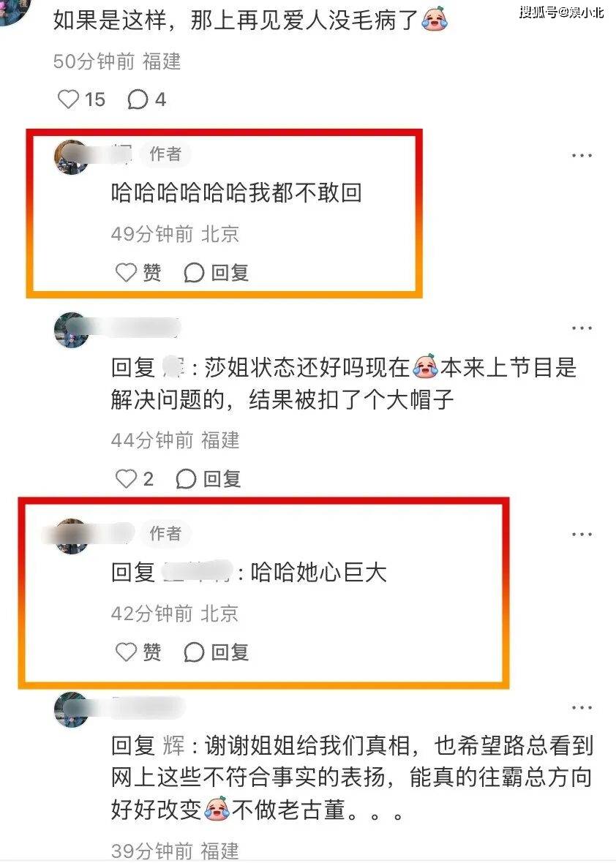Screen dimensions: 616x863
Task: Open more options for the 44分钟前 comment
Action: pyautogui.click(x=582, y=328)
